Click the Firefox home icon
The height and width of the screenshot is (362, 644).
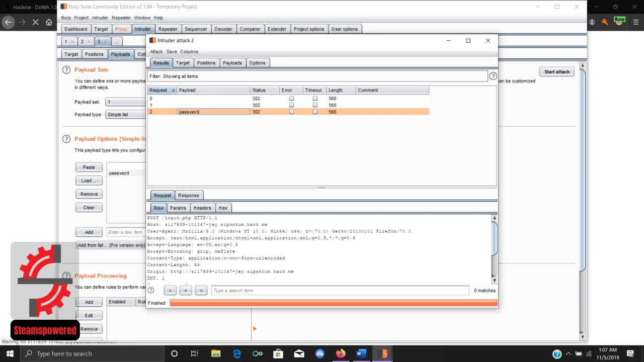[49, 22]
